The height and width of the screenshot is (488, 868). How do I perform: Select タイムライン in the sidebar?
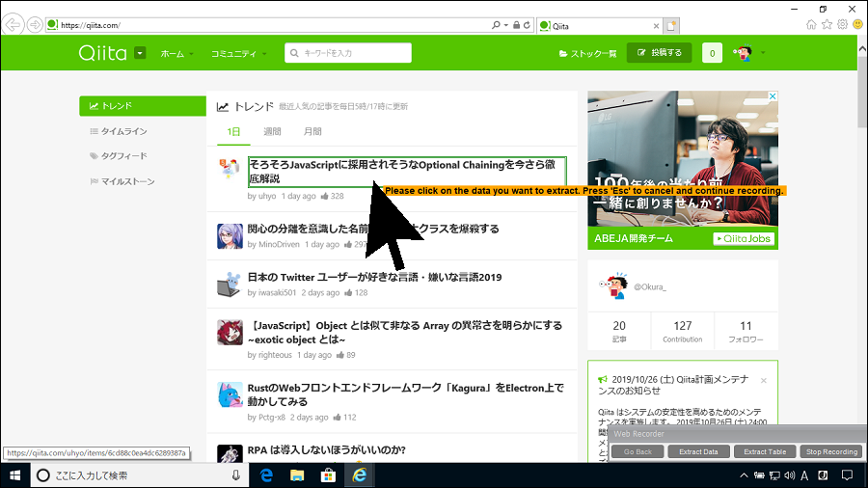point(119,131)
